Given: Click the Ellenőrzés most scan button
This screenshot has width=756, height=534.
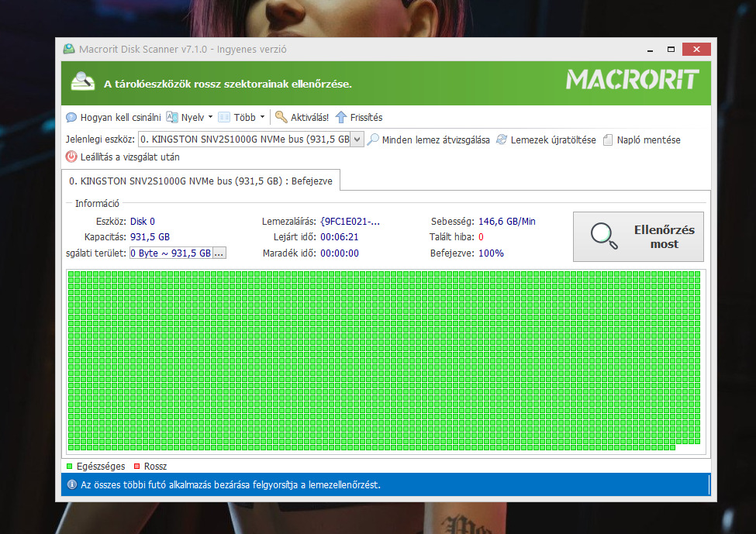Looking at the screenshot, I should tap(638, 236).
